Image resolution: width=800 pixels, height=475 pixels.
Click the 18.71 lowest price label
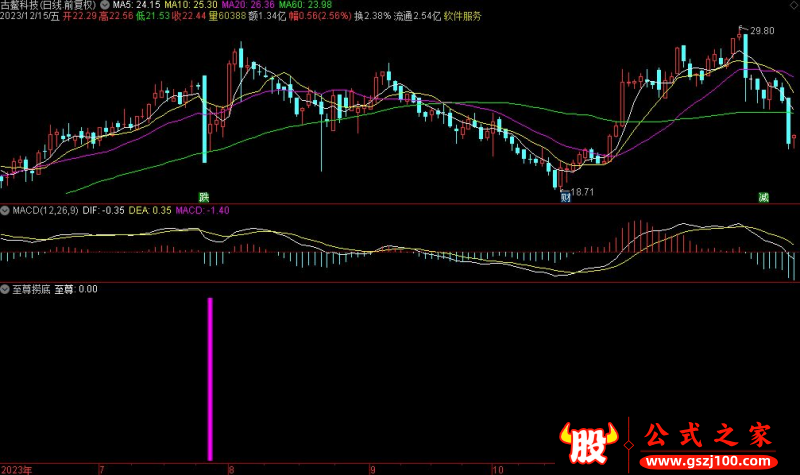click(x=582, y=192)
